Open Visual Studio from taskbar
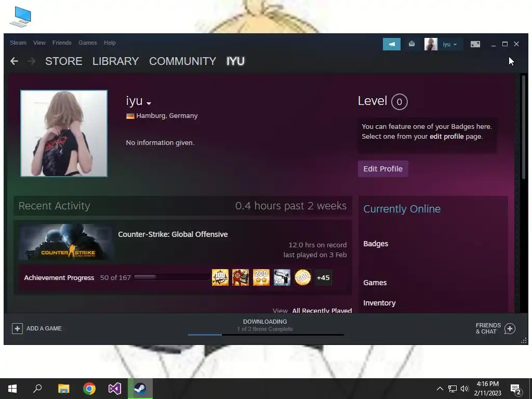 pyautogui.click(x=115, y=389)
